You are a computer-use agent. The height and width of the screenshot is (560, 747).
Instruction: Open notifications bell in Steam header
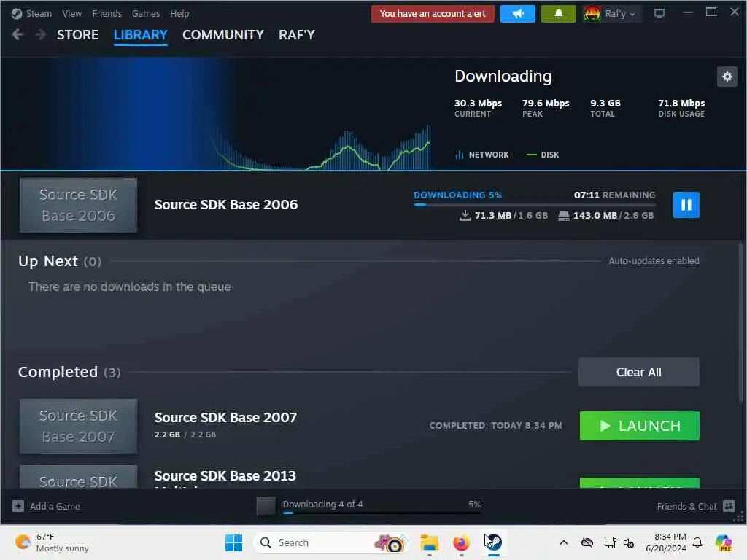coord(558,14)
